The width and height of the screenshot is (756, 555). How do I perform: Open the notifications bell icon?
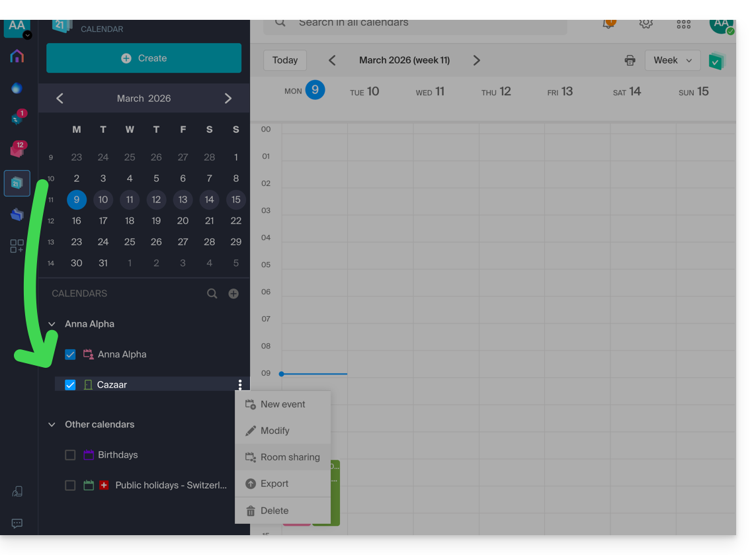(x=608, y=23)
